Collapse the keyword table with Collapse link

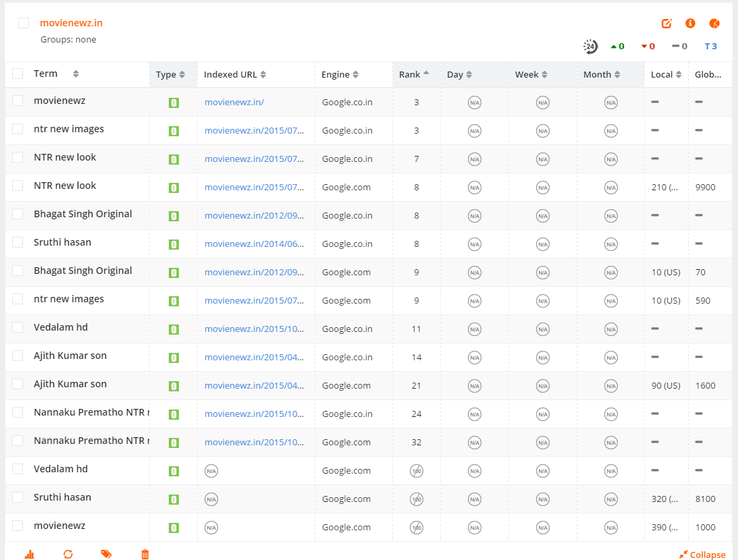tap(702, 555)
